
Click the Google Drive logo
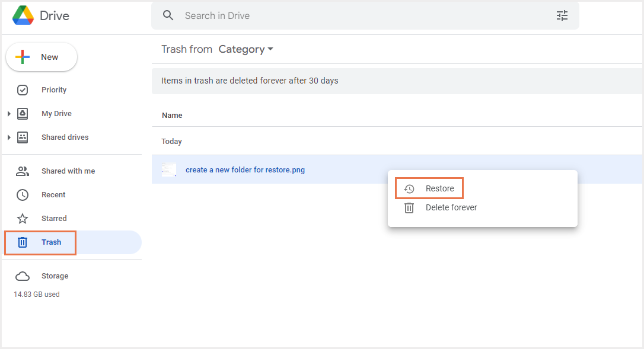(23, 15)
